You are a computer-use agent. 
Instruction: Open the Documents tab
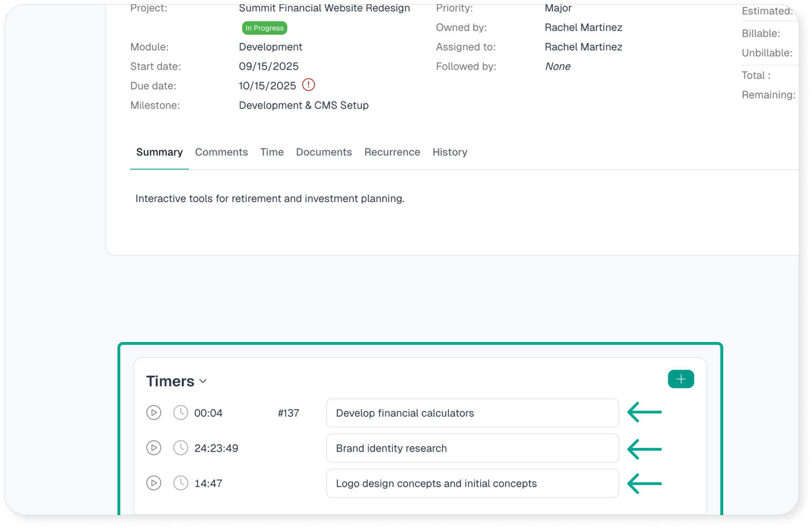coord(324,152)
